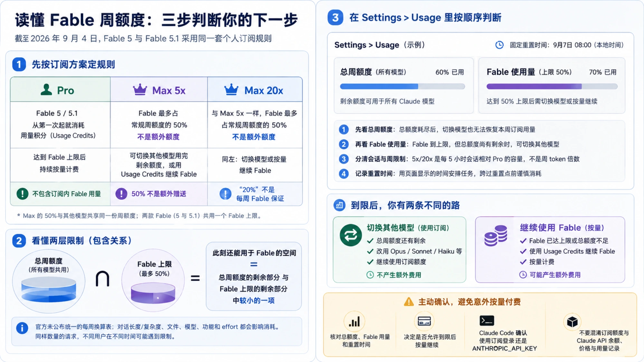
Task: Click the orange warning triangle icon
Action: 409,302
